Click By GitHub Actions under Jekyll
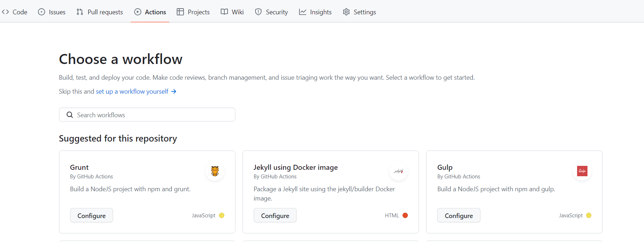 point(275,177)
